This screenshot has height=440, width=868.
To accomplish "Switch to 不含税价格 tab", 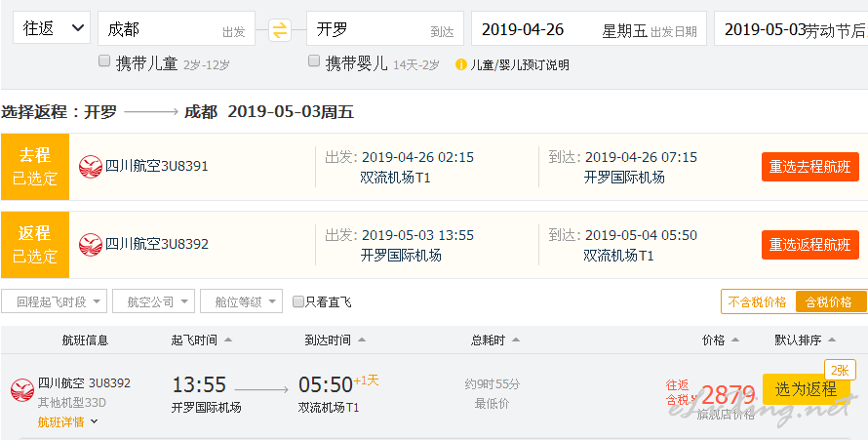I will pyautogui.click(x=757, y=302).
